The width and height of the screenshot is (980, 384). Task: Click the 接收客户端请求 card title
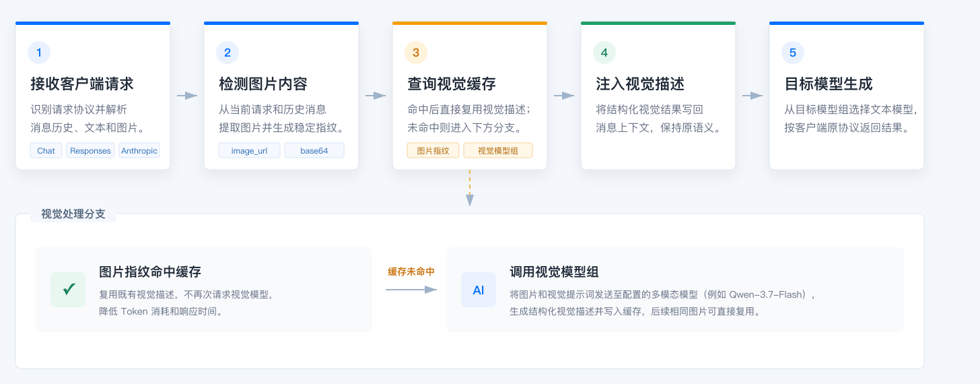(82, 84)
